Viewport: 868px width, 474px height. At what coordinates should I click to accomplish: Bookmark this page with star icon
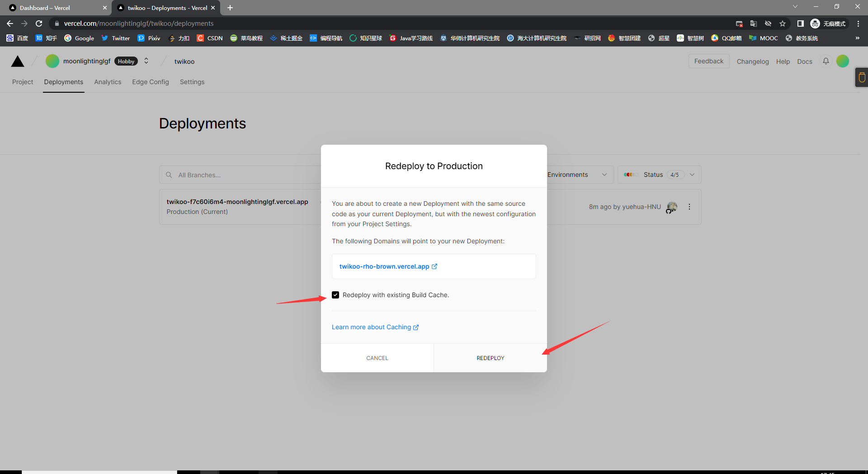[783, 24]
